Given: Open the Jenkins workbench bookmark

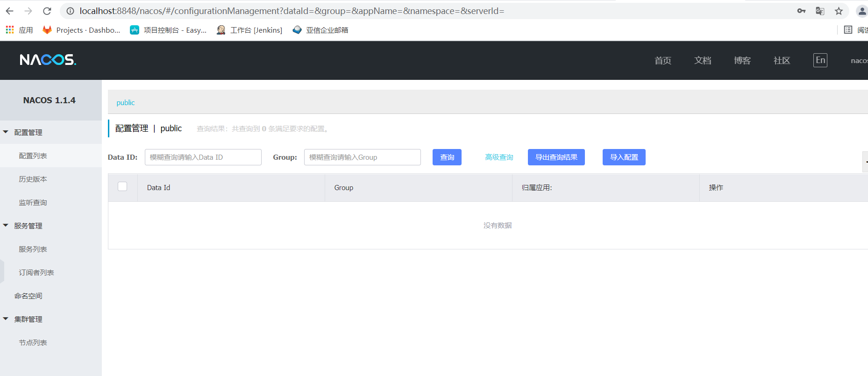Looking at the screenshot, I should point(249,30).
